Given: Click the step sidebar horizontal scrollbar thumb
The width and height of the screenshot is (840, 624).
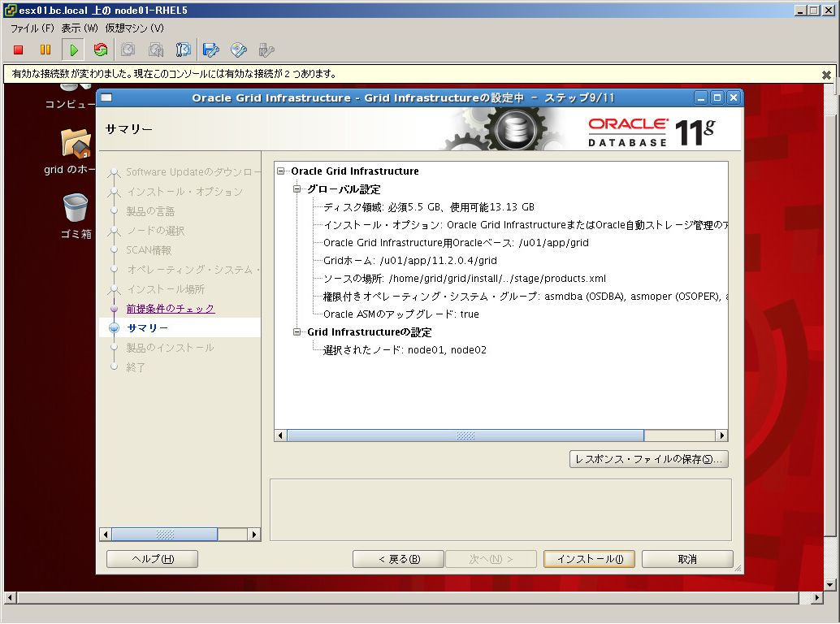Looking at the screenshot, I should [x=164, y=534].
